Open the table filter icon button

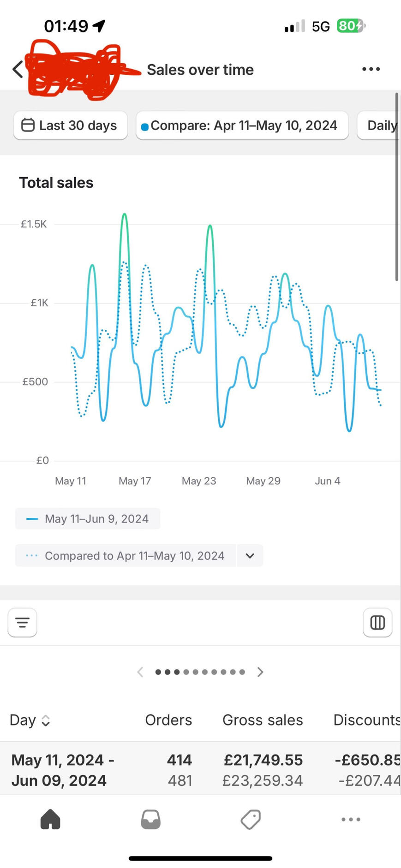tap(22, 623)
